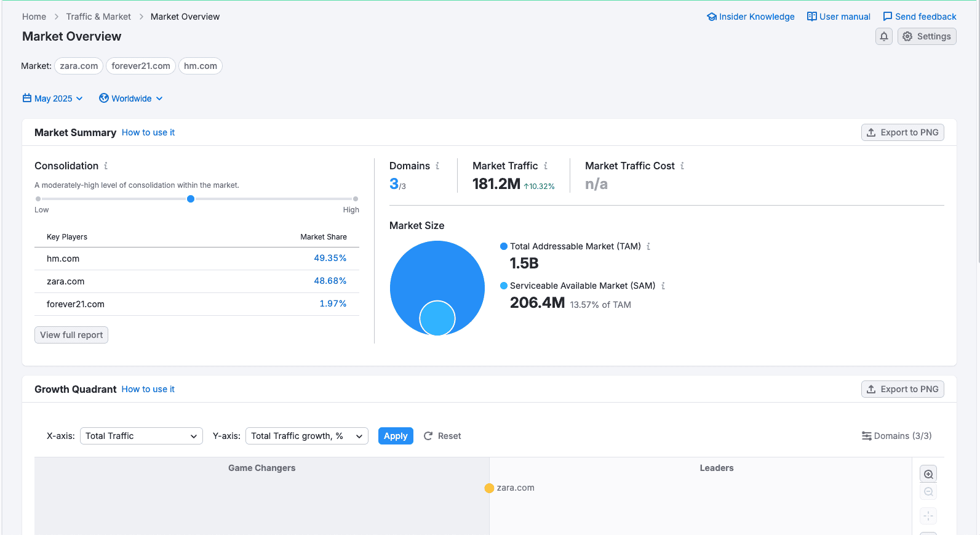The width and height of the screenshot is (980, 535).
Task: Click the Serviceable Available Market info icon
Action: pos(663,286)
